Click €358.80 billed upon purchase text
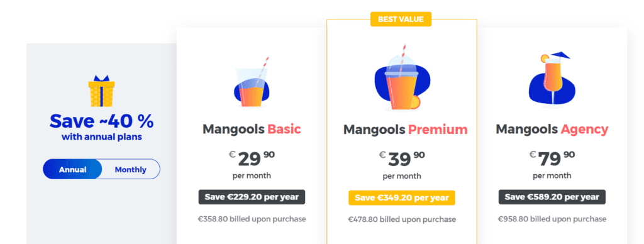The height and width of the screenshot is (244, 644). coord(252,219)
